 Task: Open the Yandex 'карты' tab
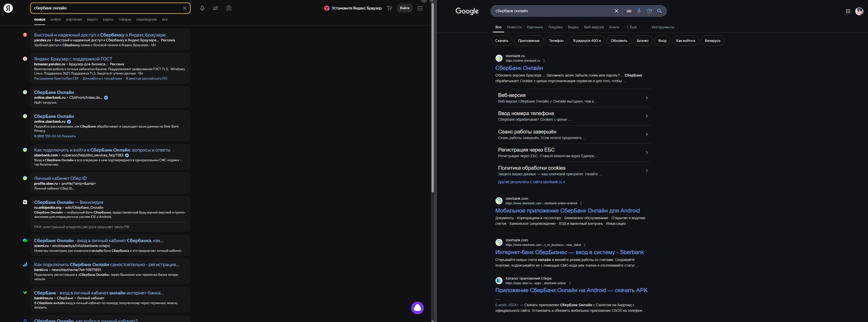108,19
